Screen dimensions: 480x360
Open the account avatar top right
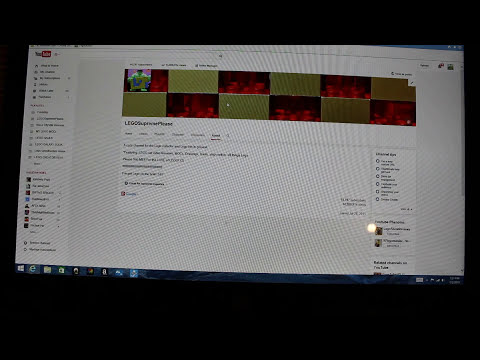tap(451, 67)
